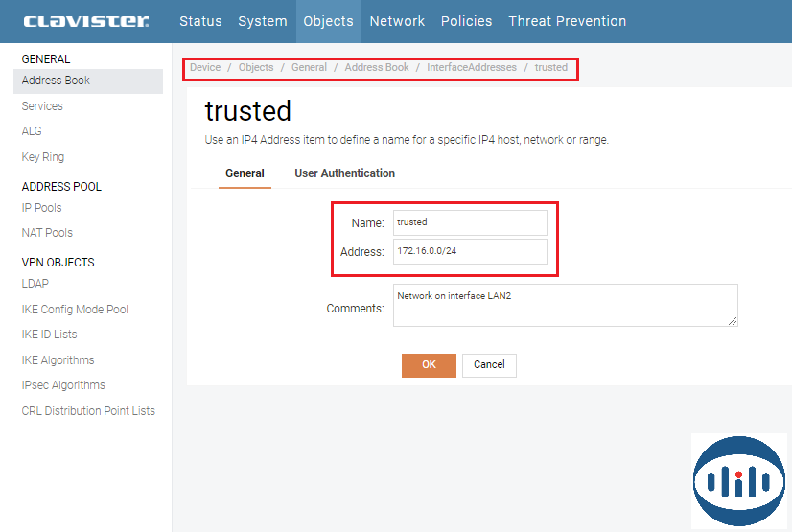Image resolution: width=792 pixels, height=532 pixels.
Task: Open the Network menu
Action: [397, 21]
